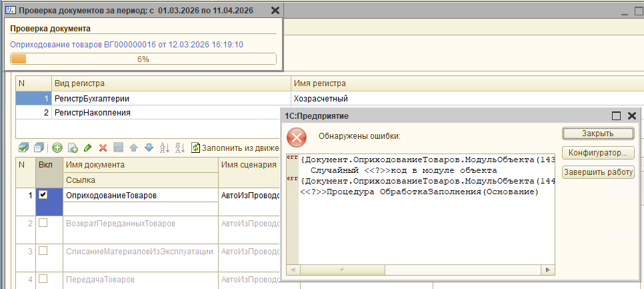
Task: Click the check-all rows toolbar icon
Action: [x=23, y=148]
